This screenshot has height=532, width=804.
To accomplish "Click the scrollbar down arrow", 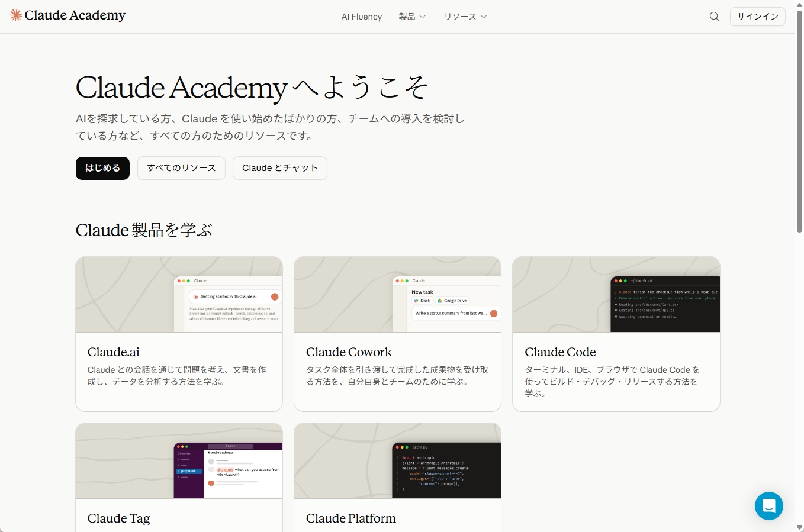I will (799, 527).
